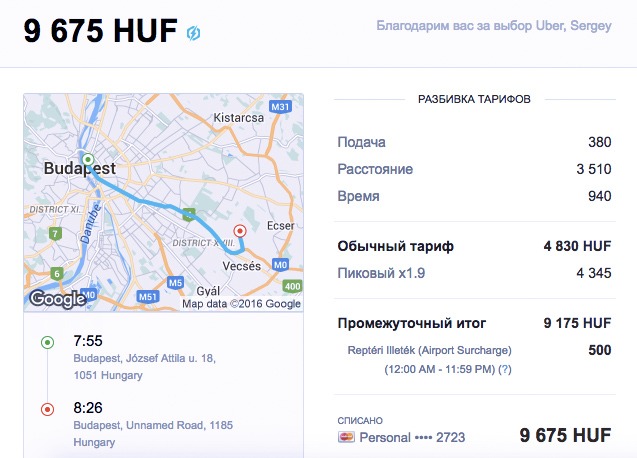This screenshot has width=637, height=458.
Task: Click the Budapest city label on the map
Action: [80, 169]
